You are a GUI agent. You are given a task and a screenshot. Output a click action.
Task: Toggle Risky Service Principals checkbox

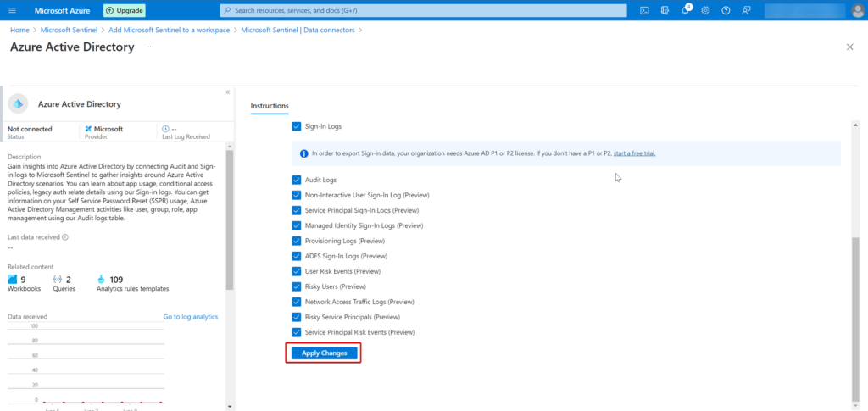(296, 317)
